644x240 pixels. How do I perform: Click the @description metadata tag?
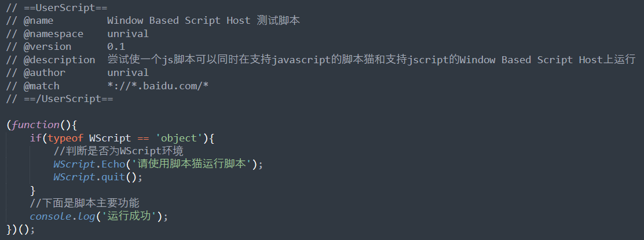click(60, 60)
